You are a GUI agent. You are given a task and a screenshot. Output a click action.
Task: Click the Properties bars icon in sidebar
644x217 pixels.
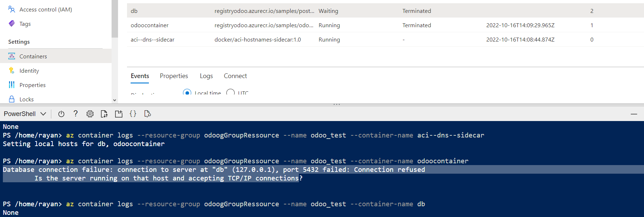(11, 85)
